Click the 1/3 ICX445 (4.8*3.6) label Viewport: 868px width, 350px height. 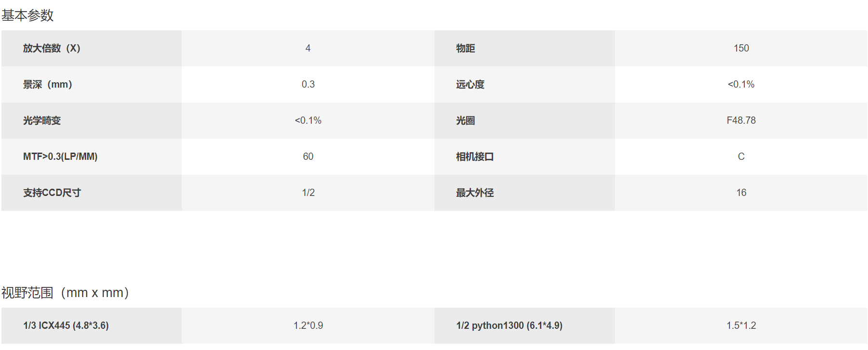pyautogui.click(x=66, y=325)
